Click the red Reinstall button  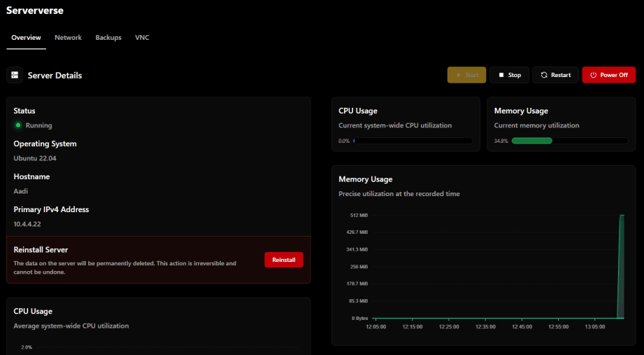point(284,260)
